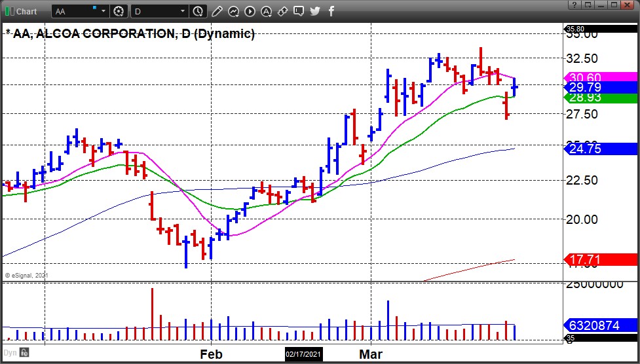Screen dimensions: 640x364
Task: Click the 20.00 price axis label
Action: pyautogui.click(x=582, y=219)
